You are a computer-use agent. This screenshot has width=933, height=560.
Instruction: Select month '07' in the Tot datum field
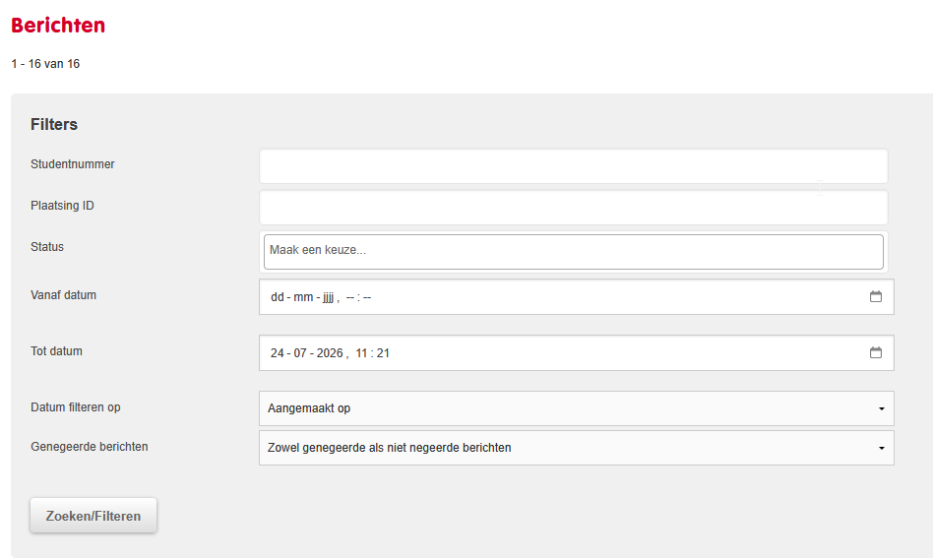[300, 353]
